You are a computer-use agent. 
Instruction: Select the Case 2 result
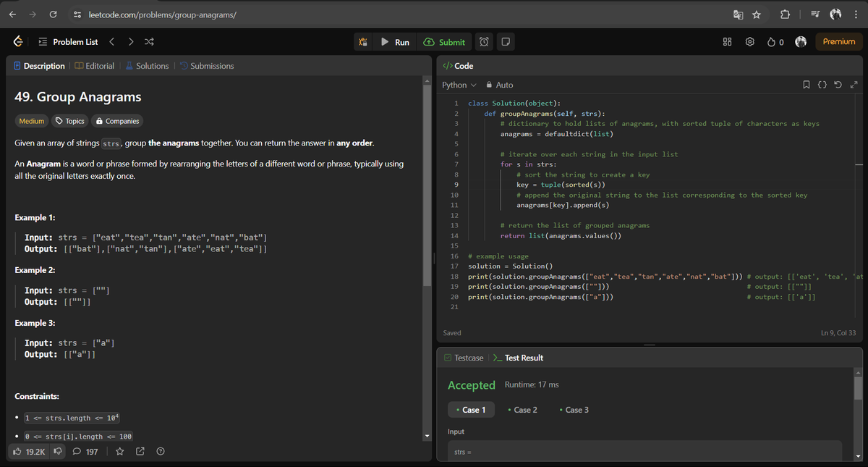click(522, 410)
